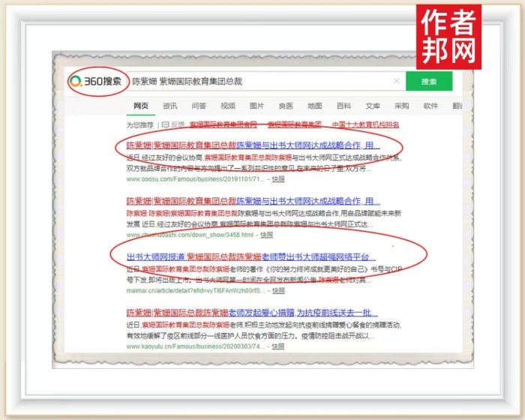The image size is (525, 420).
Task: Switch to the 资讯 tab
Action: tap(170, 106)
